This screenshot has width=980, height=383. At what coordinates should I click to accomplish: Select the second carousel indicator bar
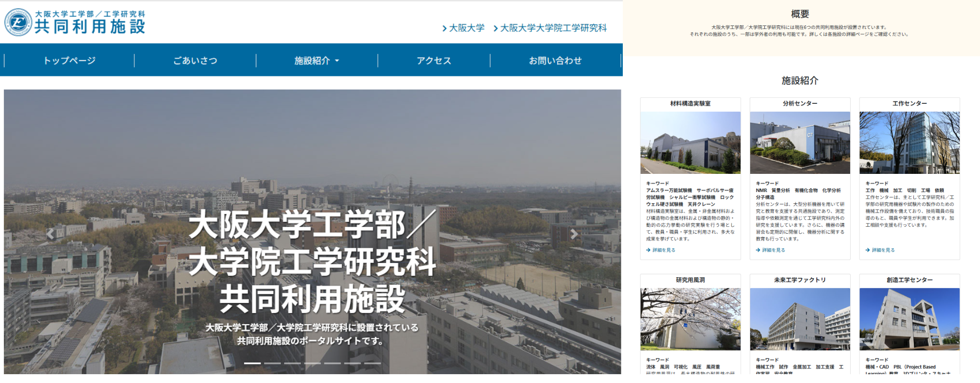(x=272, y=363)
